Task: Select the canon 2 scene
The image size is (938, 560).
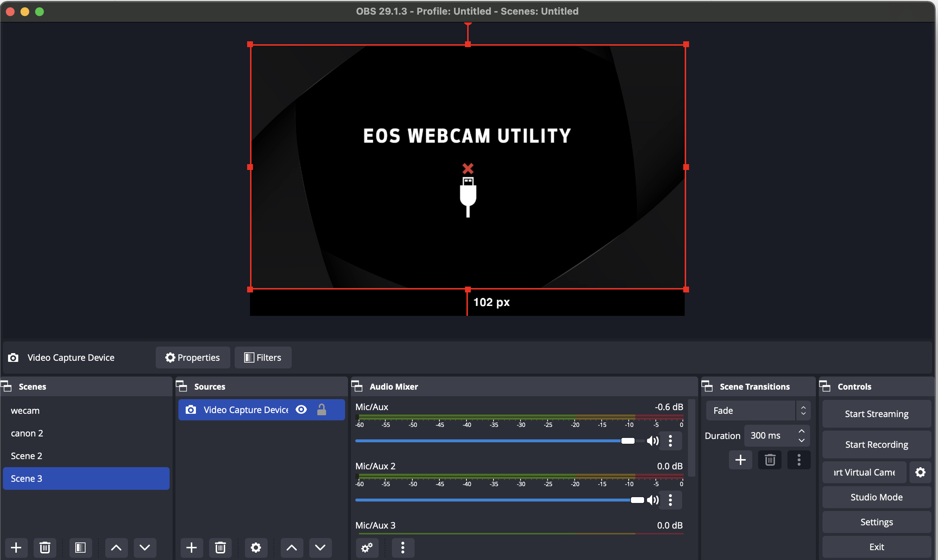Action: click(27, 433)
